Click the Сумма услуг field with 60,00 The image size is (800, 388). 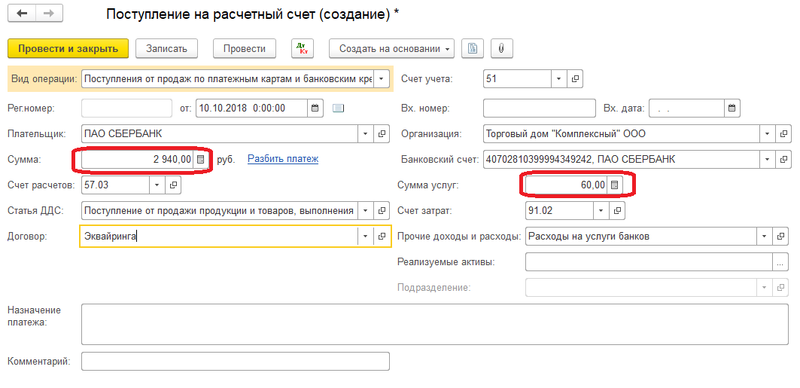point(566,185)
